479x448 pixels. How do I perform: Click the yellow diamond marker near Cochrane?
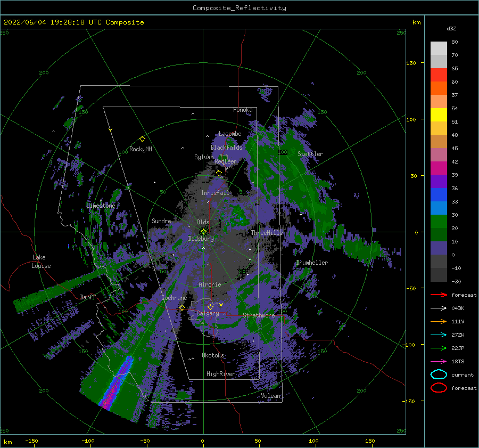pyautogui.click(x=182, y=308)
